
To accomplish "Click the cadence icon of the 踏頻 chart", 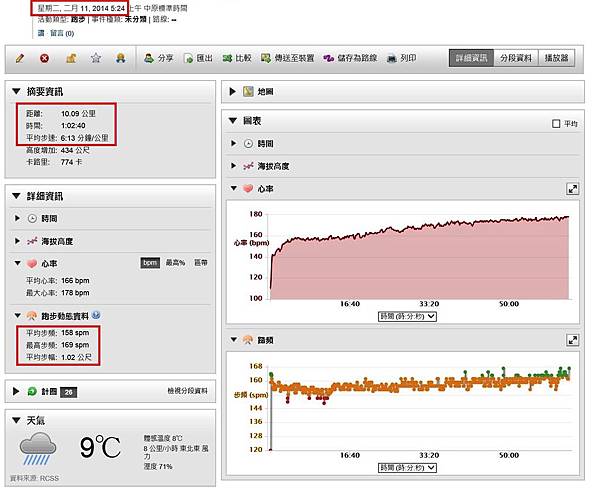I will [x=248, y=340].
